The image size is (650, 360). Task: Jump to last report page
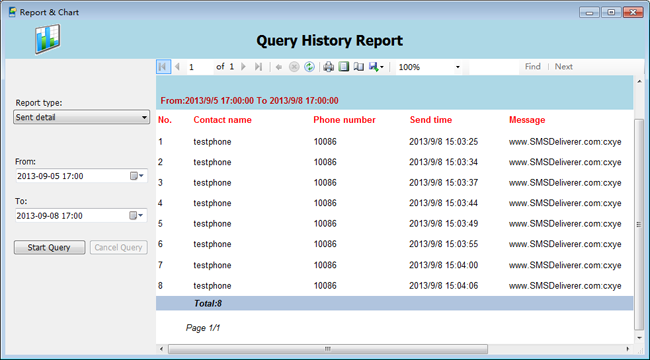point(258,67)
